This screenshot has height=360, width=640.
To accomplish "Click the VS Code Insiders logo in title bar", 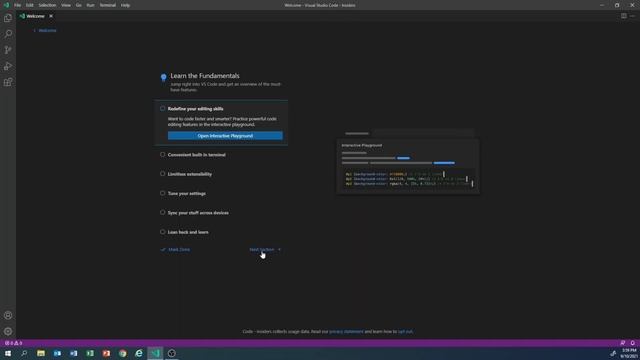I will pos(6,5).
